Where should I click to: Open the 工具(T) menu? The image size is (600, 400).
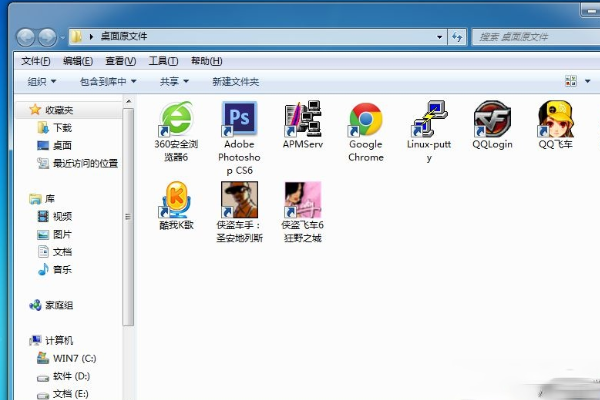[163, 61]
